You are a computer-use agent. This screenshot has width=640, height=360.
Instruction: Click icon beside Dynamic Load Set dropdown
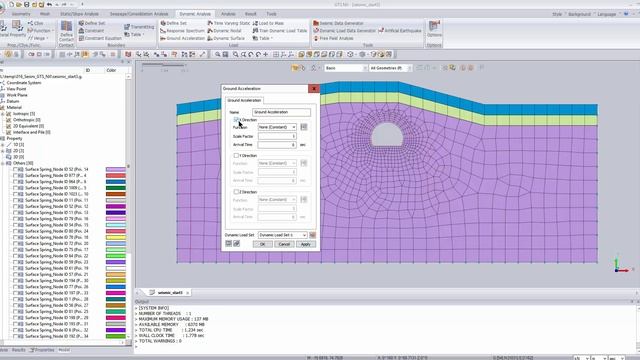pos(312,235)
